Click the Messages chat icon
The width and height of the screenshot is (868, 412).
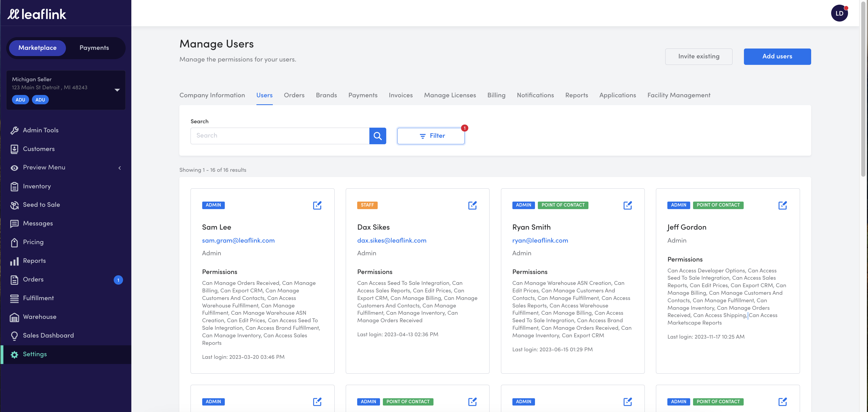[15, 224]
